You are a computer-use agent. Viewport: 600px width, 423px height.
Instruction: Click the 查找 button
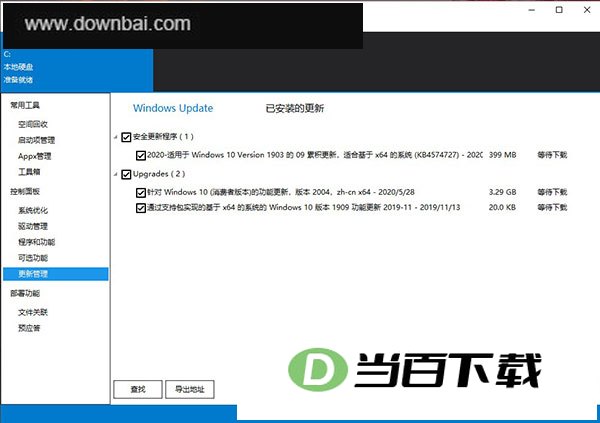[x=138, y=389]
